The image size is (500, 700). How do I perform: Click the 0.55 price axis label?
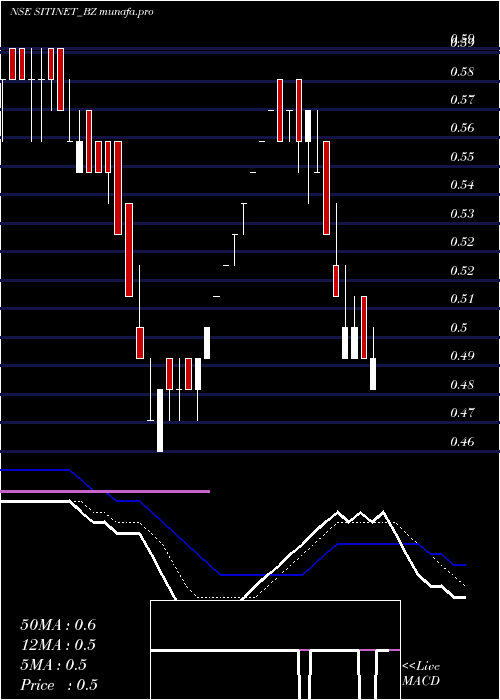pyautogui.click(x=462, y=157)
